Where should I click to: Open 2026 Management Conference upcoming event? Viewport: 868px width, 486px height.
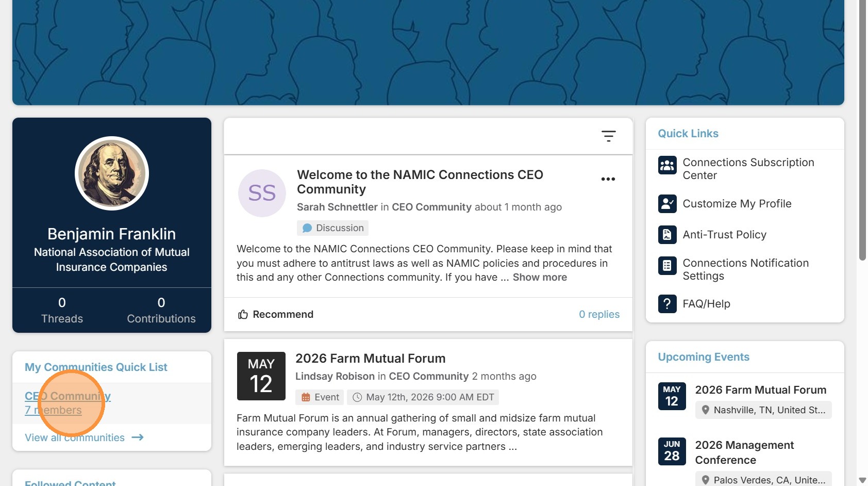click(744, 452)
